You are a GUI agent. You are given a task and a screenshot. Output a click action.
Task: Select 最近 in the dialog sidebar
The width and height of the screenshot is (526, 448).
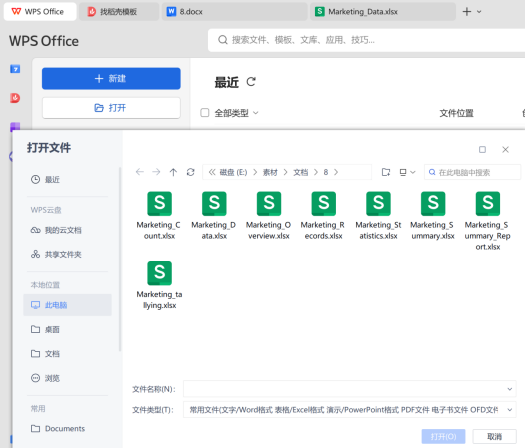click(67, 180)
